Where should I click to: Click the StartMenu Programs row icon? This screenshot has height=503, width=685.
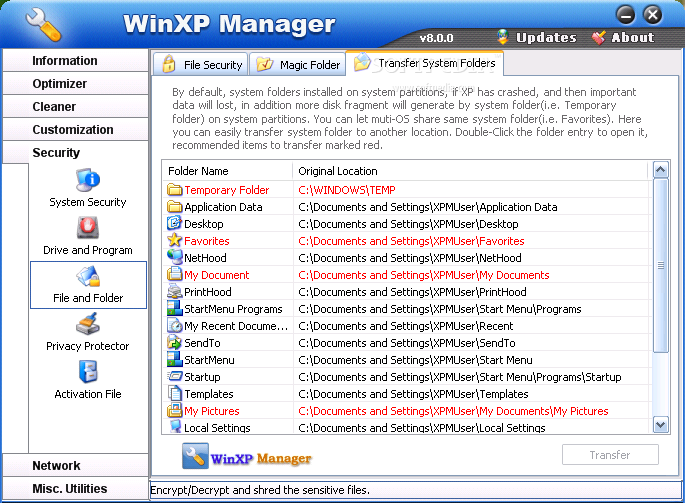point(174,309)
